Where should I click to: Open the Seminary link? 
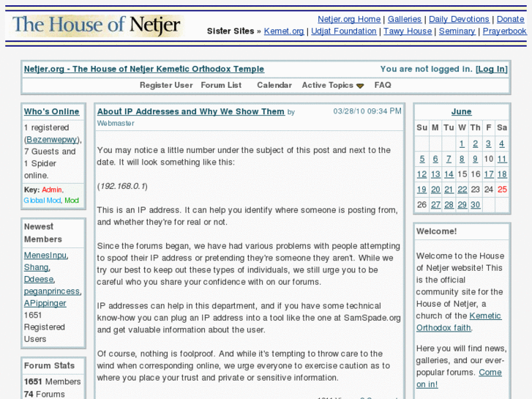tap(457, 31)
